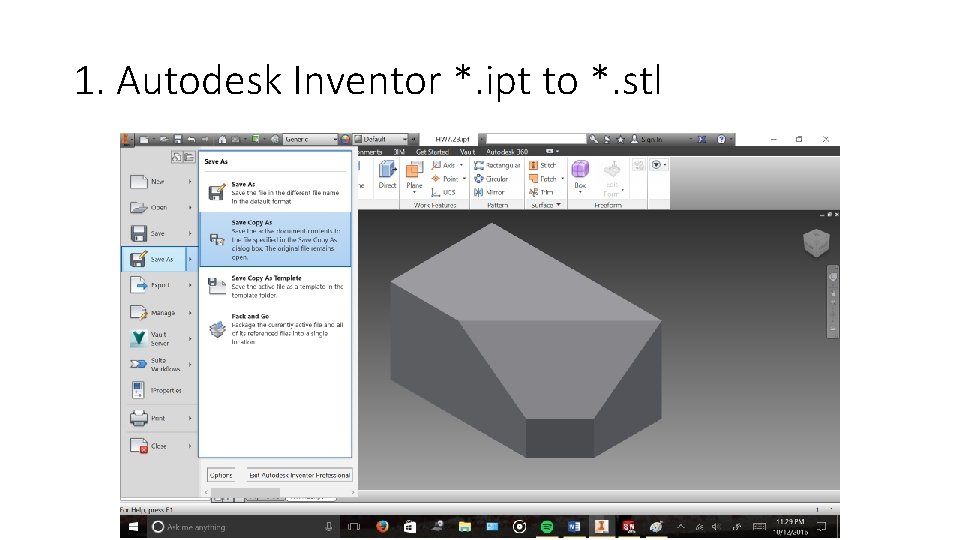Switch to the Autodesk 360 ribbon tab
Image resolution: width=960 pixels, height=540 pixels.
click(507, 152)
